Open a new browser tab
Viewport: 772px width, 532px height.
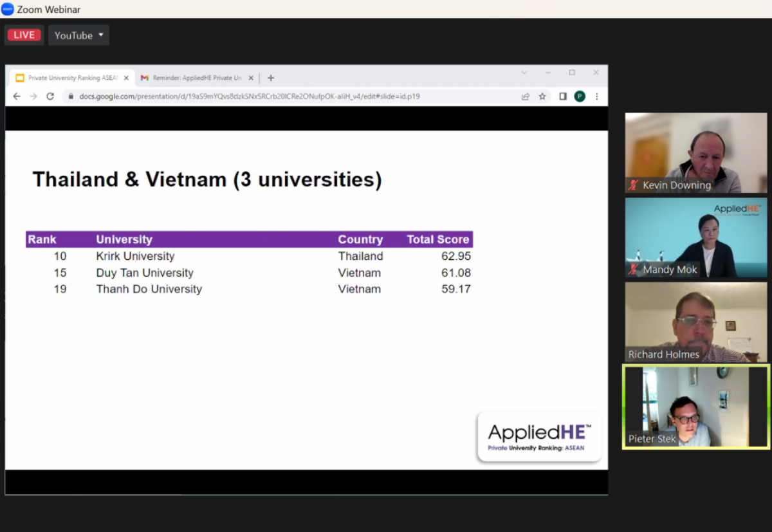pyautogui.click(x=271, y=78)
